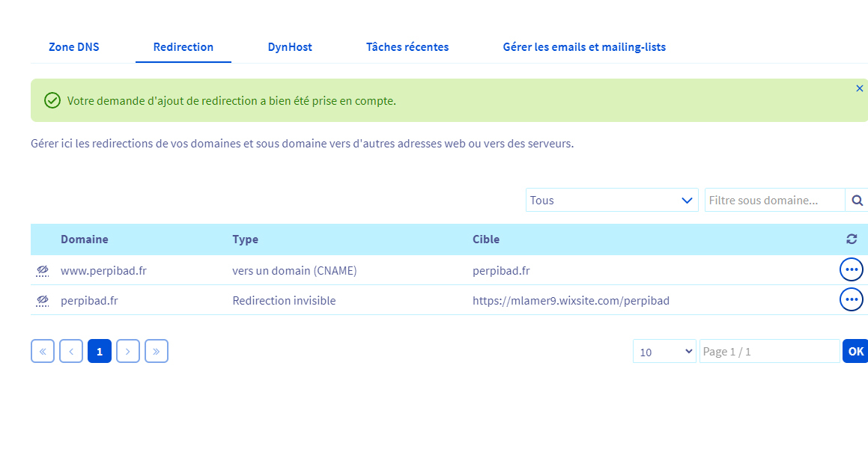
Task: Expand the Tous type filter dropdown
Action: point(612,201)
